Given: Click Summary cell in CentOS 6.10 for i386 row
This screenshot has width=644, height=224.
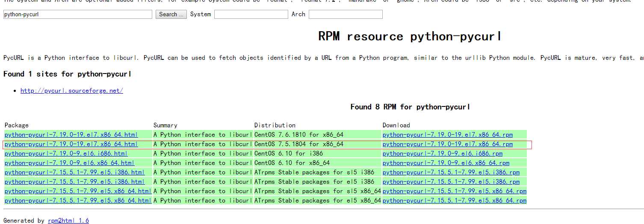Looking at the screenshot, I should coord(203,153).
